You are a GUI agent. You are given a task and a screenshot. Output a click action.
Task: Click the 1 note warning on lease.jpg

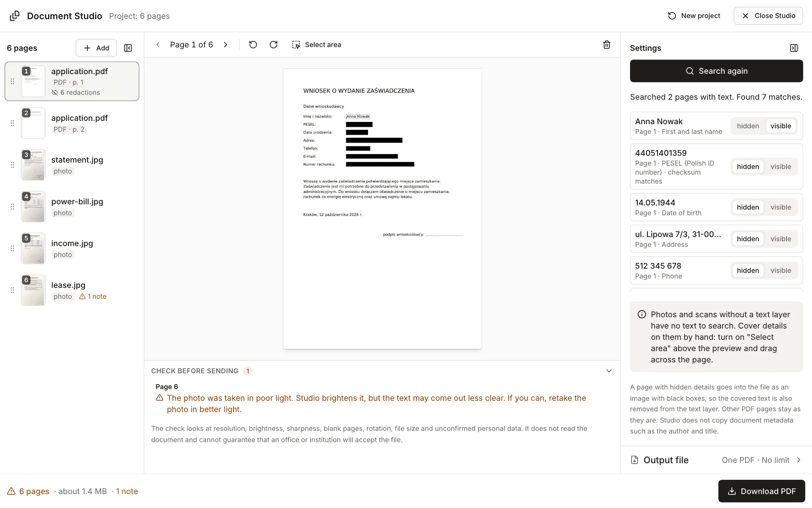click(93, 297)
